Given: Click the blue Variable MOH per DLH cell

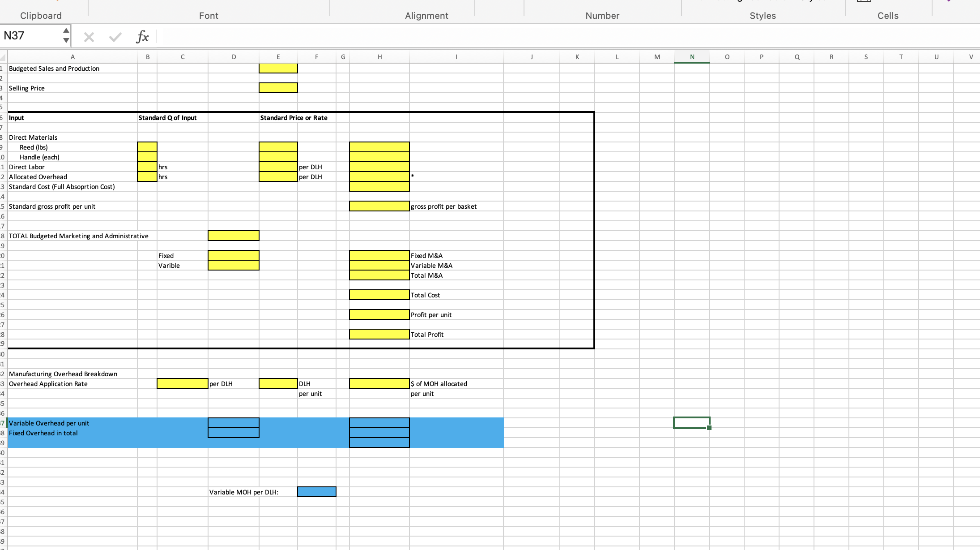Looking at the screenshot, I should coord(316,492).
